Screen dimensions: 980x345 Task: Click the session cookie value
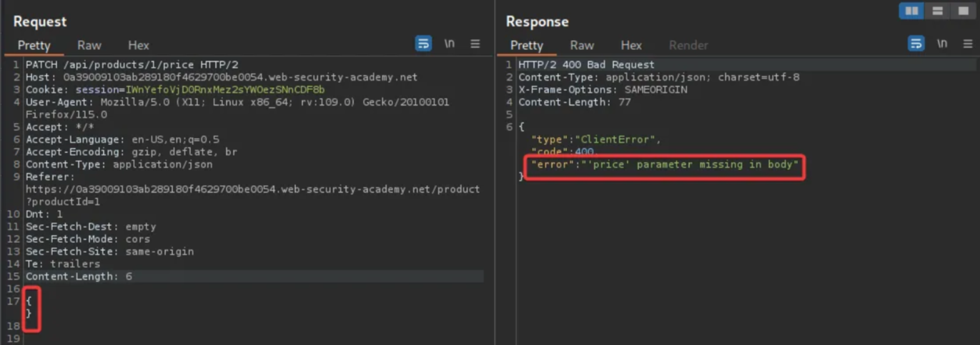pyautogui.click(x=224, y=90)
